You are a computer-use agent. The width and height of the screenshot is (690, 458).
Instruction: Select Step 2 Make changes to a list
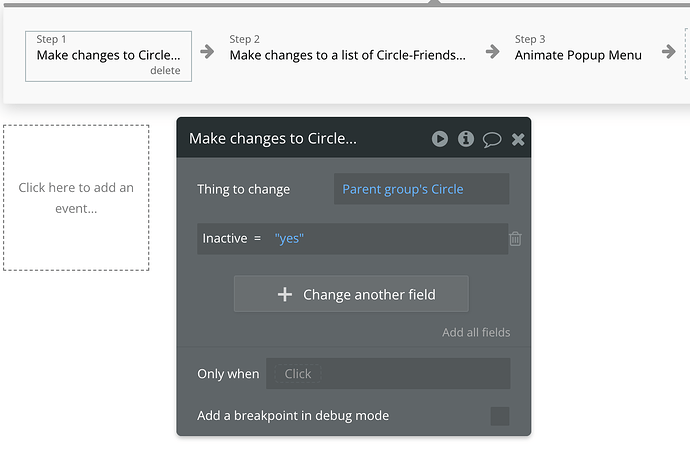pos(347,55)
